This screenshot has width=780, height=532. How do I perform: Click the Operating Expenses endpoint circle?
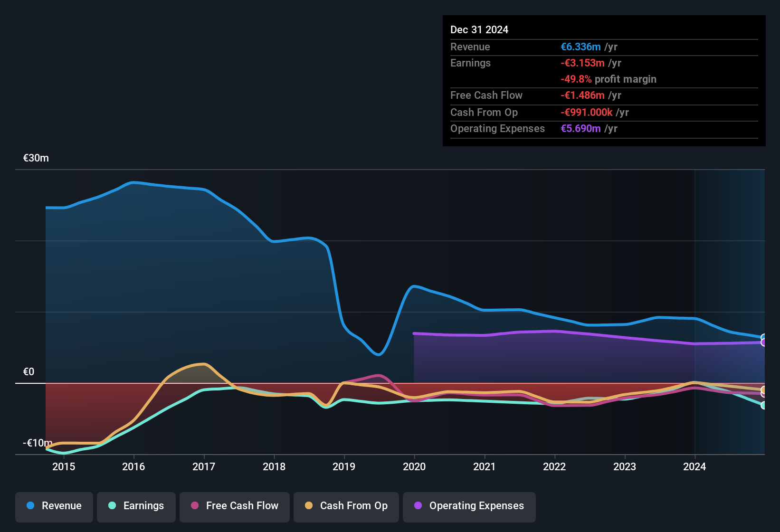click(763, 342)
